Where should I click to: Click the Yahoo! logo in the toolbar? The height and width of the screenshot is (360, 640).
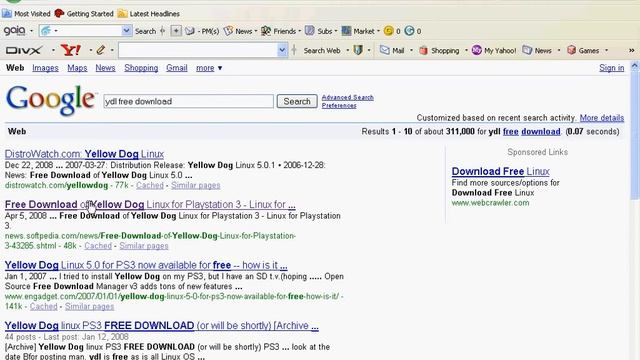pyautogui.click(x=71, y=50)
